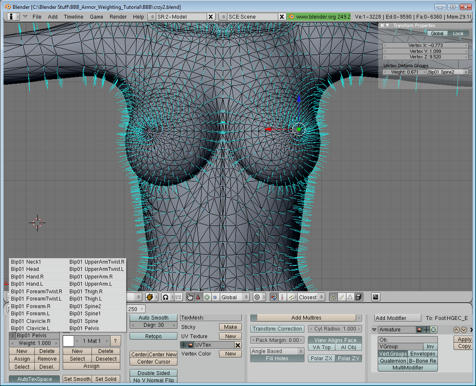Click the render preview icon at header end
The width and height of the screenshot is (476, 386).
tap(376, 297)
